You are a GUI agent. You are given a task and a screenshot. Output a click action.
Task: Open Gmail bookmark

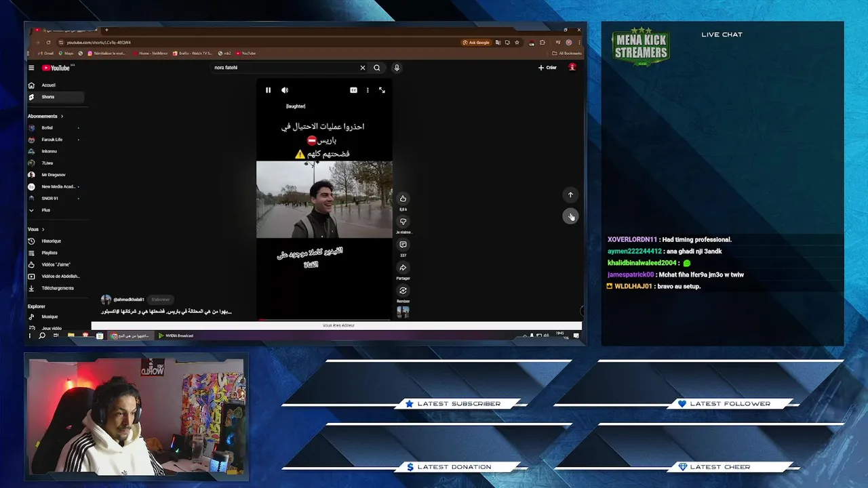coord(44,53)
